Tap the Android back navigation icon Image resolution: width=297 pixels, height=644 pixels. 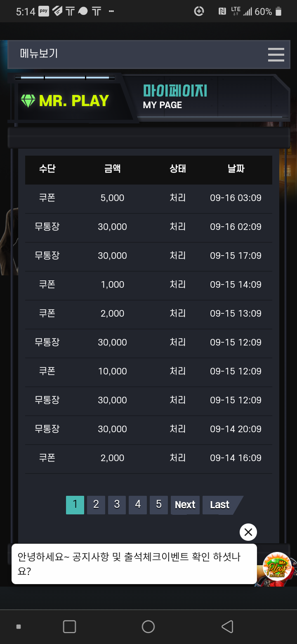point(227,626)
